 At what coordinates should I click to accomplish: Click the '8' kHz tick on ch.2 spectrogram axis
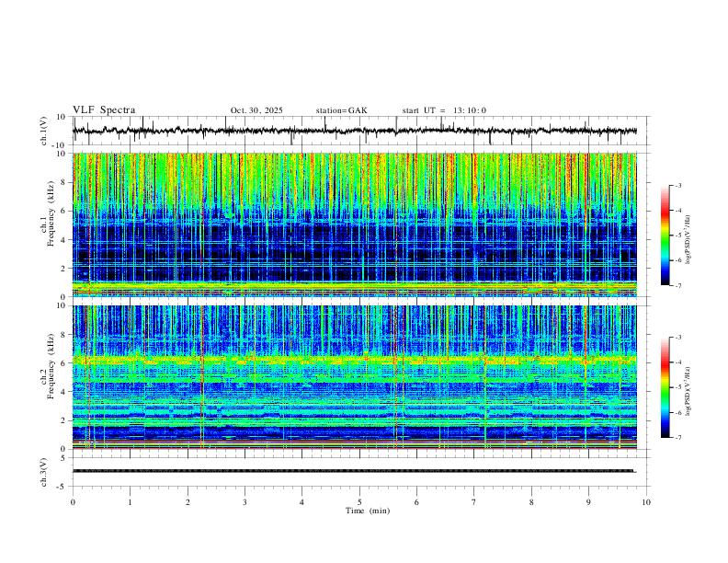click(x=63, y=335)
